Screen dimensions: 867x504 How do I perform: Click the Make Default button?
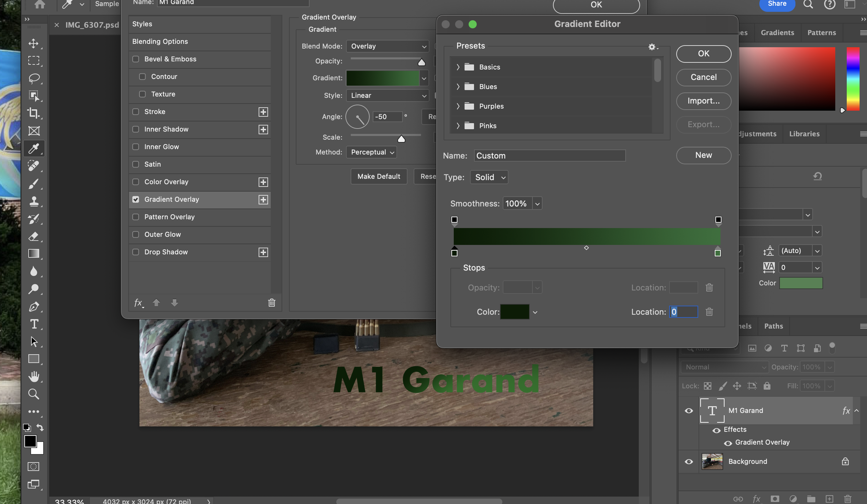[x=378, y=176]
